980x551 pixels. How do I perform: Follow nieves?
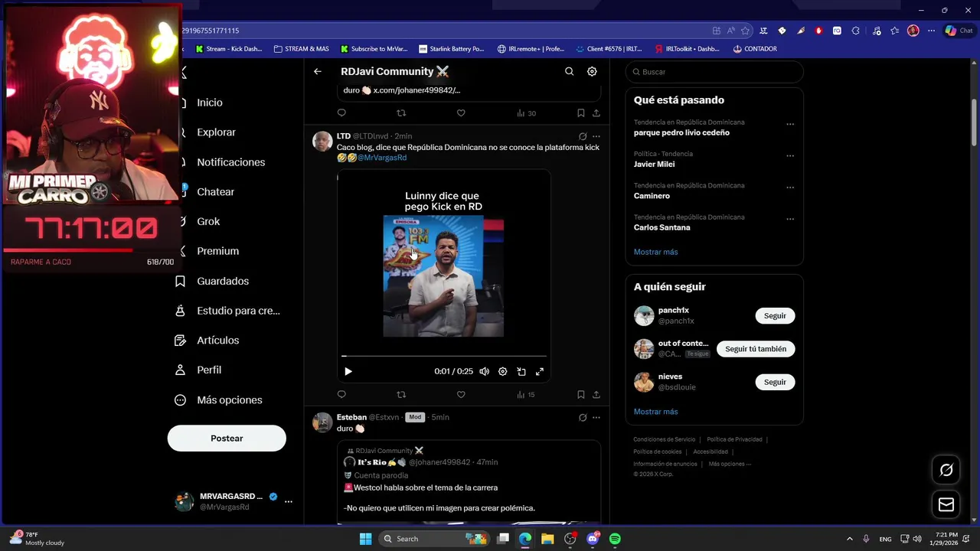pos(775,382)
